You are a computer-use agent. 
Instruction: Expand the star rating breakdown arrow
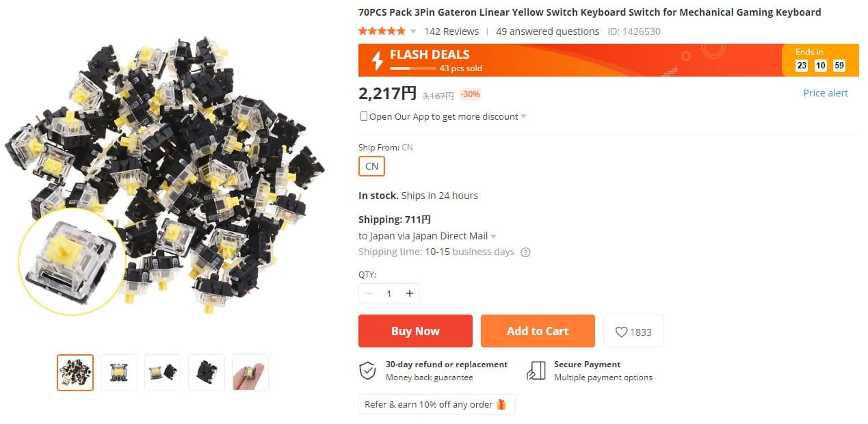coord(413,31)
